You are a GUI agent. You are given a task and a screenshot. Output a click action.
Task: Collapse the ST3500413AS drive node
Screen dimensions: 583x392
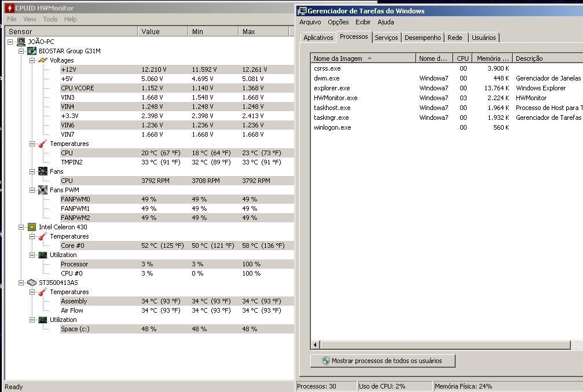[x=21, y=283]
